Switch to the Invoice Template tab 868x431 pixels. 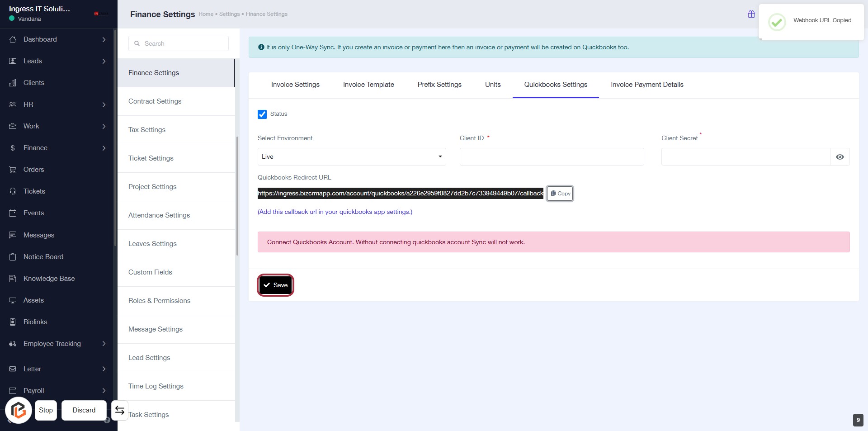(x=368, y=85)
